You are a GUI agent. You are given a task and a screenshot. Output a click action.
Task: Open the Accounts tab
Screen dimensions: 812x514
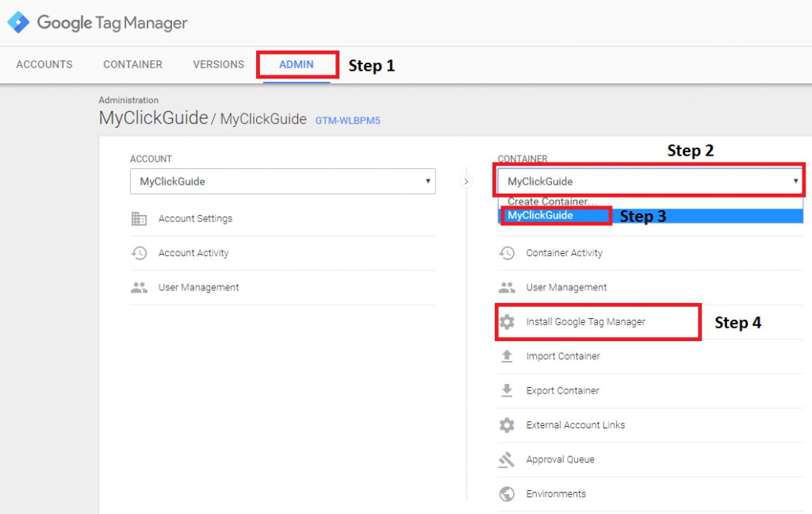point(44,64)
